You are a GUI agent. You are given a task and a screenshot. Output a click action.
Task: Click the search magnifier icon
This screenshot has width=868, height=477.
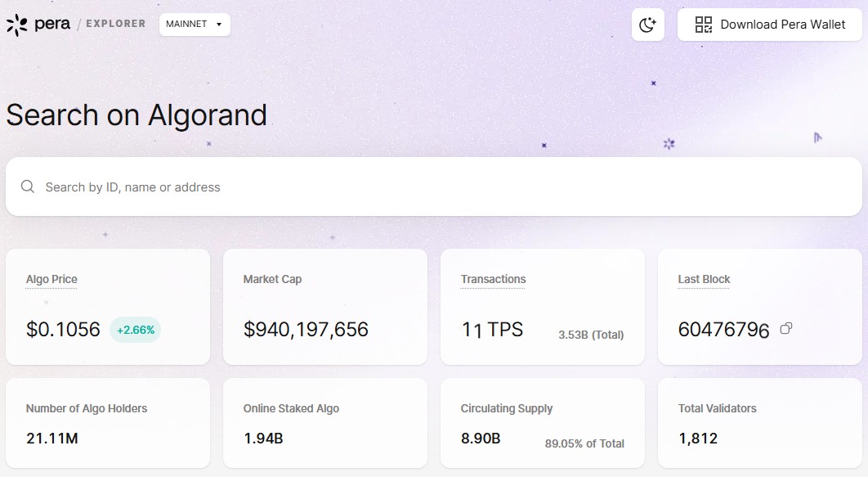27,187
